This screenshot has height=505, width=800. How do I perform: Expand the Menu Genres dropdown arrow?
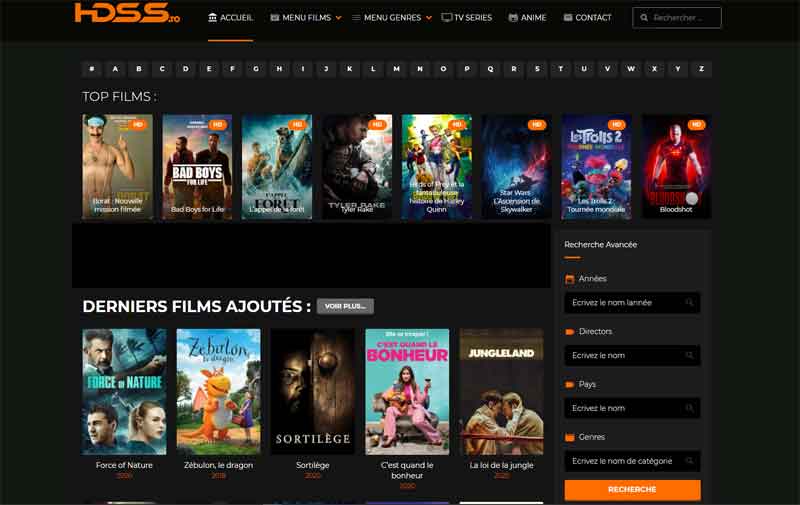(x=429, y=18)
